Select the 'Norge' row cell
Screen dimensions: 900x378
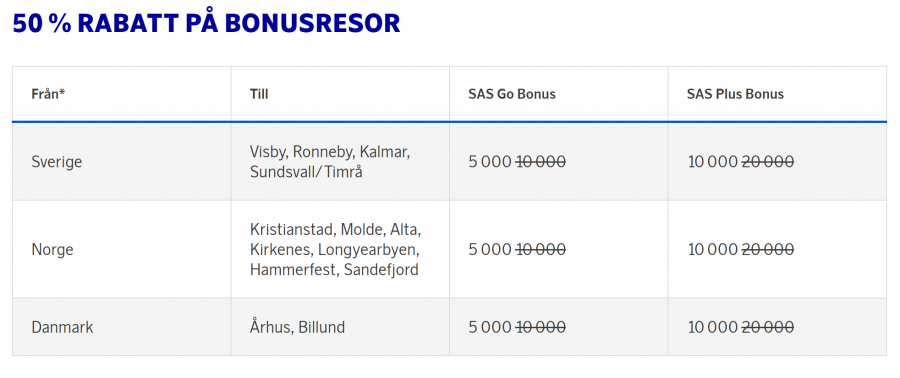click(x=122, y=250)
